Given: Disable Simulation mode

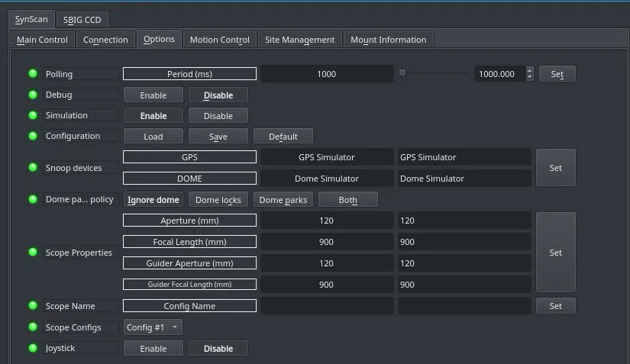Looking at the screenshot, I should pos(218,115).
